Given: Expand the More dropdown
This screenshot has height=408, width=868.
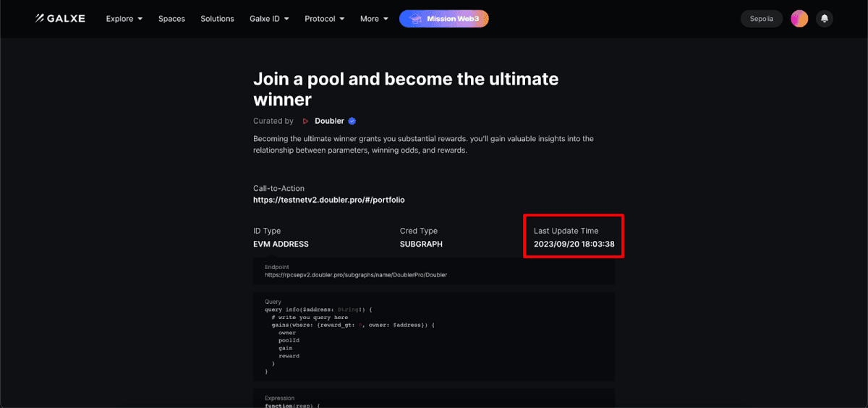Looking at the screenshot, I should point(374,19).
